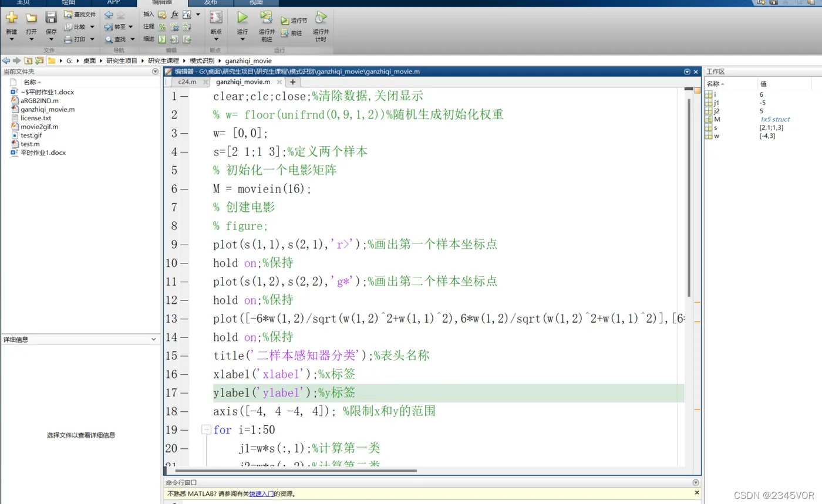Screen dimensions: 822x504
Task: Select the c24.m editor tab
Action: click(187, 82)
